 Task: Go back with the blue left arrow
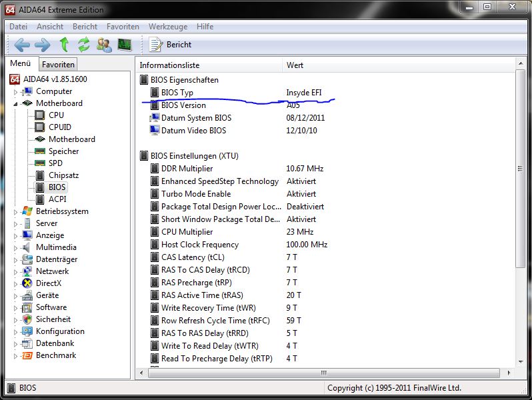click(22, 45)
